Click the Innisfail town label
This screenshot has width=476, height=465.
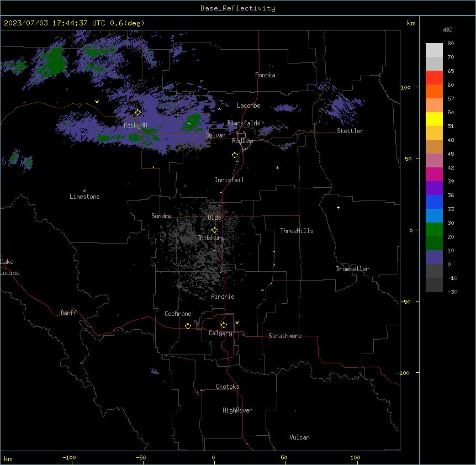(x=229, y=180)
